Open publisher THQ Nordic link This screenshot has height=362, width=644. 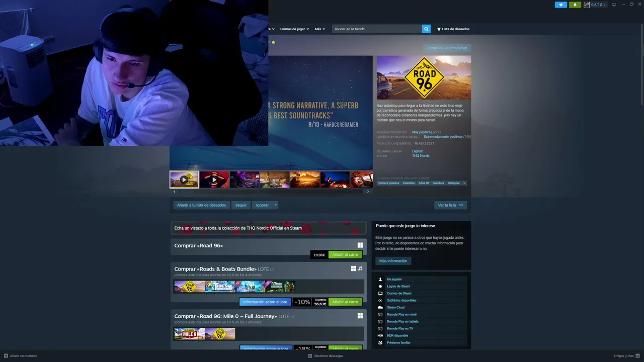(x=421, y=156)
